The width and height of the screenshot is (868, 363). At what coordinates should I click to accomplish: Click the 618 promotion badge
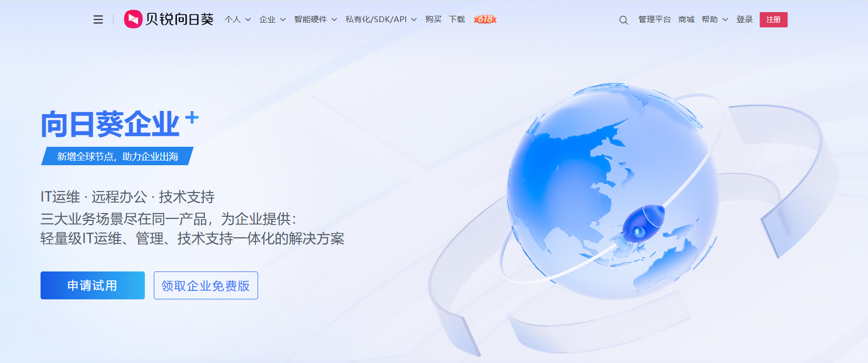485,19
